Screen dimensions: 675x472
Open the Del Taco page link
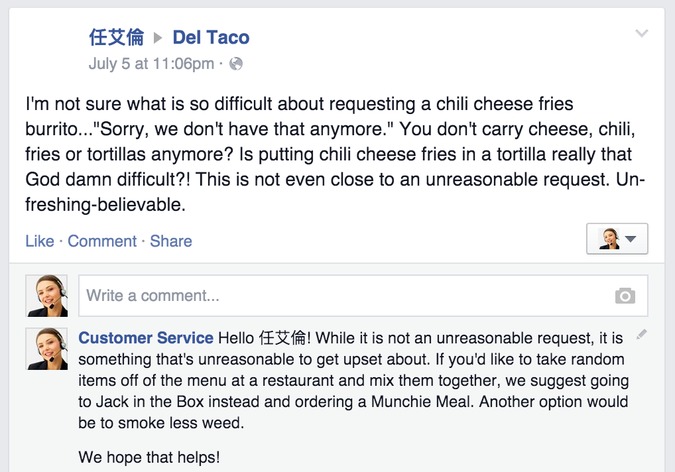click(x=211, y=37)
